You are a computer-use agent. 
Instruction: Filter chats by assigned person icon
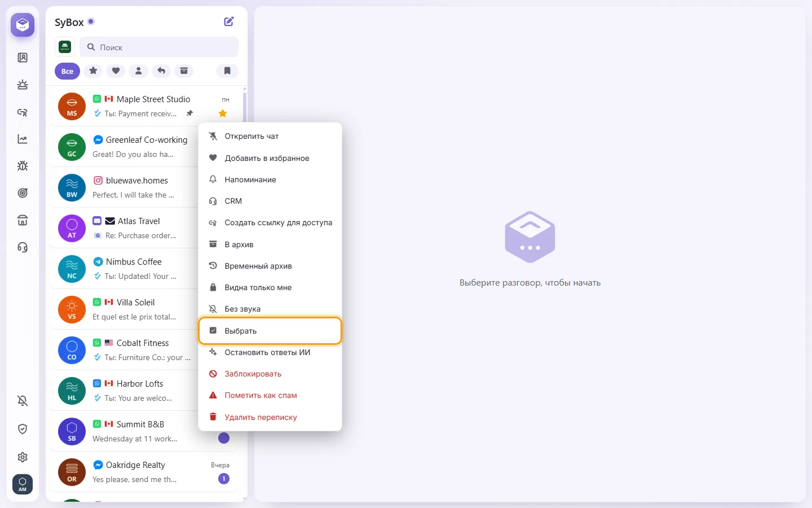(138, 71)
